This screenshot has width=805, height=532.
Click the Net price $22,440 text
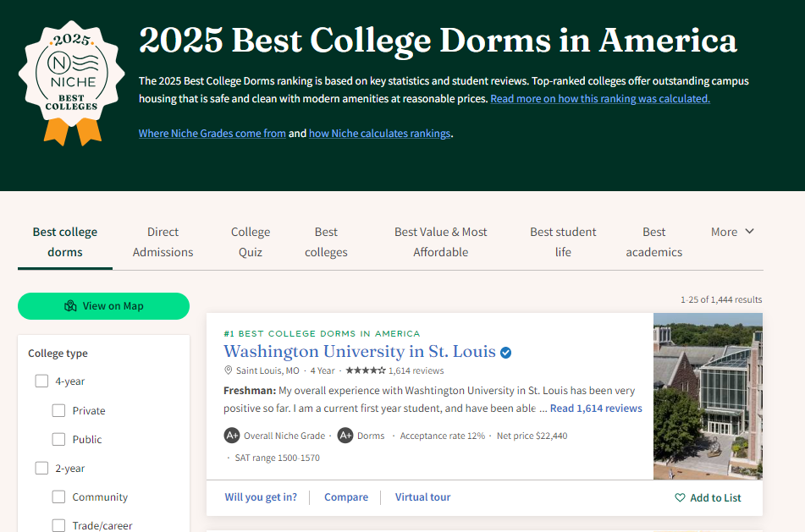coord(532,436)
